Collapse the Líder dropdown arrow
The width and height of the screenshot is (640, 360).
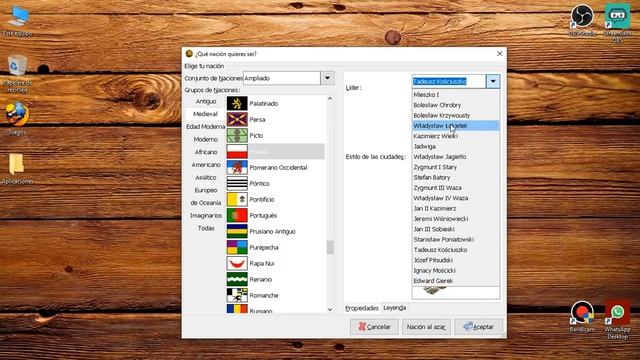pos(493,81)
